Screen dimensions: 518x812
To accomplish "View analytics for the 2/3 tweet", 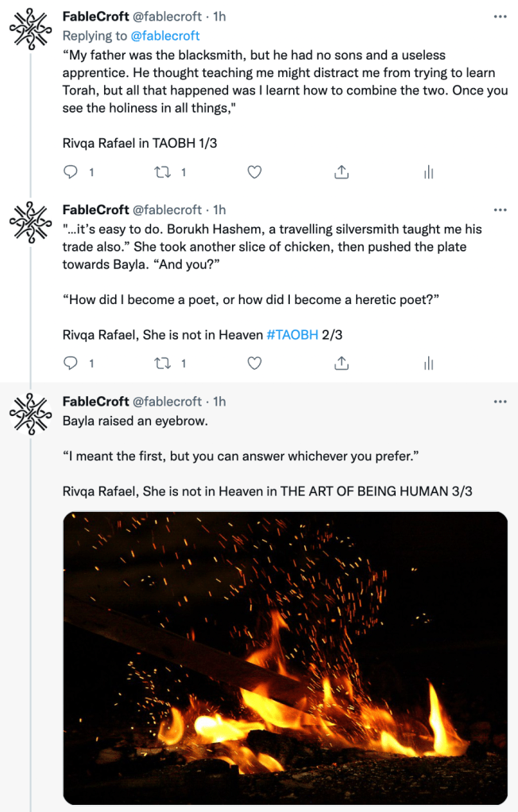I will tap(428, 363).
